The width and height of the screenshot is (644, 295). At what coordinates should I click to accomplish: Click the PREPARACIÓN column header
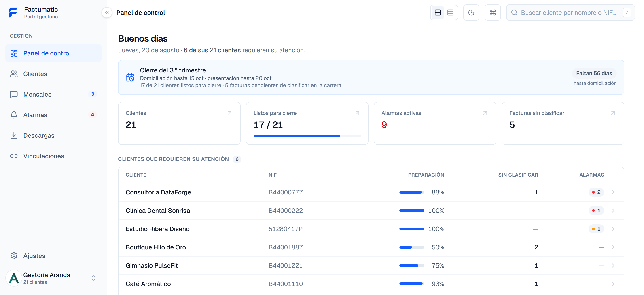(x=426, y=175)
